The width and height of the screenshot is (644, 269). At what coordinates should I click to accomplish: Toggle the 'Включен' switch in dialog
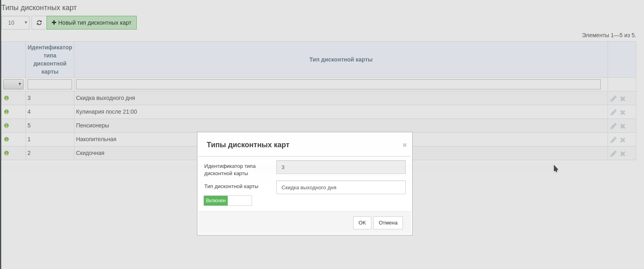228,201
